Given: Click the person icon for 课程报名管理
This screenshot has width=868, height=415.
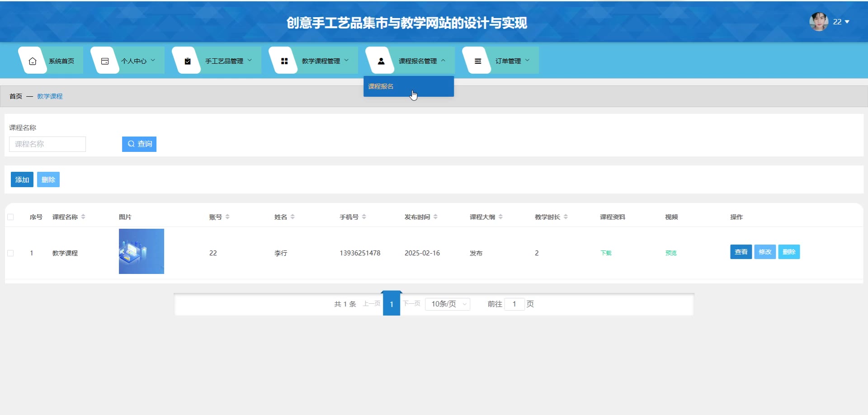Looking at the screenshot, I should [x=381, y=61].
